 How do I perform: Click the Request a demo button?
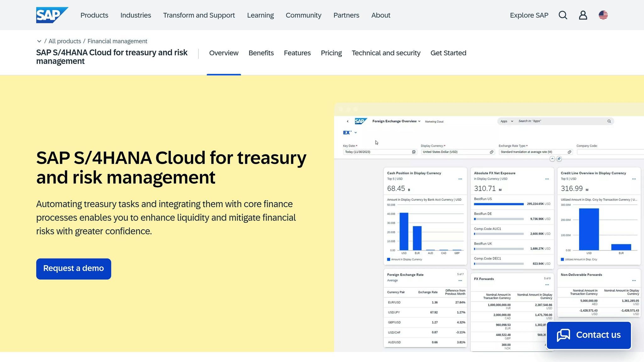click(74, 269)
